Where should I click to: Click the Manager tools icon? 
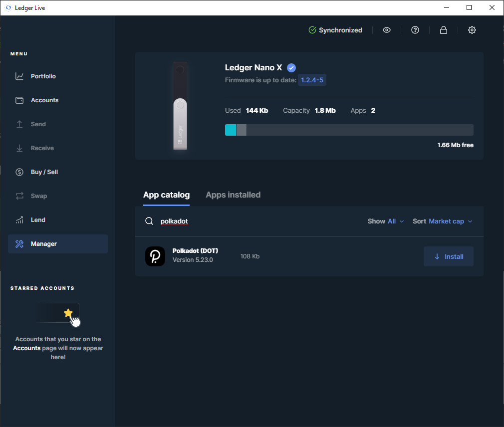click(19, 244)
